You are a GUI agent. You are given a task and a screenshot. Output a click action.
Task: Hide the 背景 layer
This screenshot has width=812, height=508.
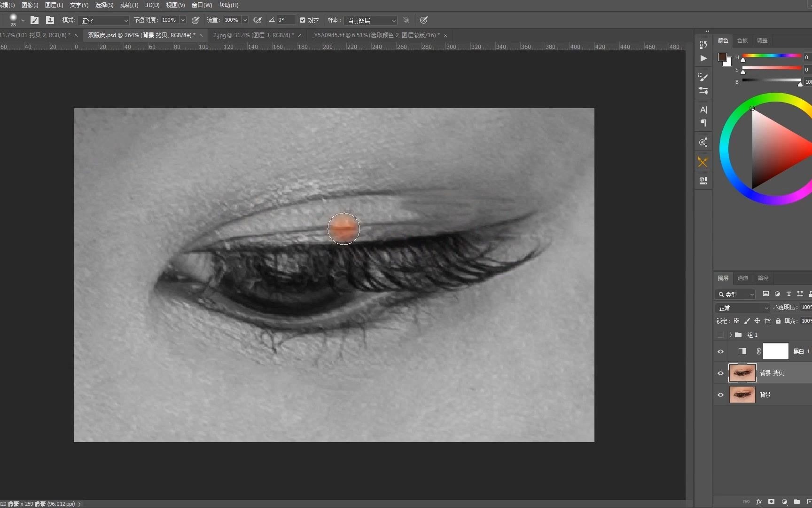coord(720,395)
